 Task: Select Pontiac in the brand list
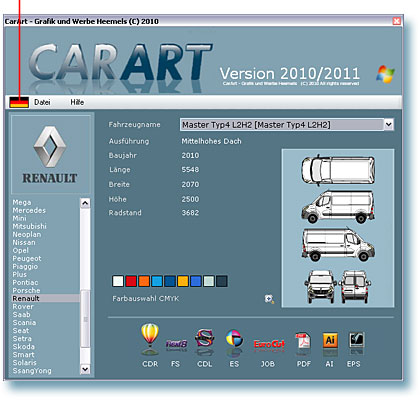[25, 282]
